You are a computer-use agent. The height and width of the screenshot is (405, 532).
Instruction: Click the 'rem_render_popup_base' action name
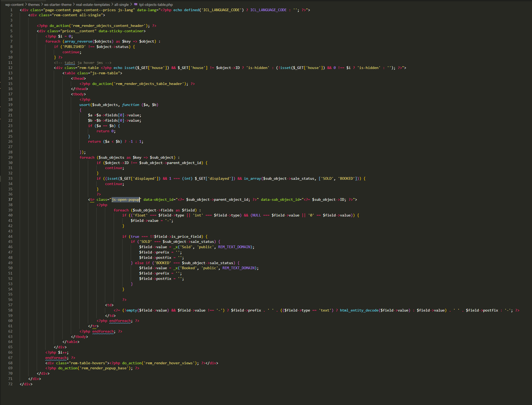coord(104,368)
